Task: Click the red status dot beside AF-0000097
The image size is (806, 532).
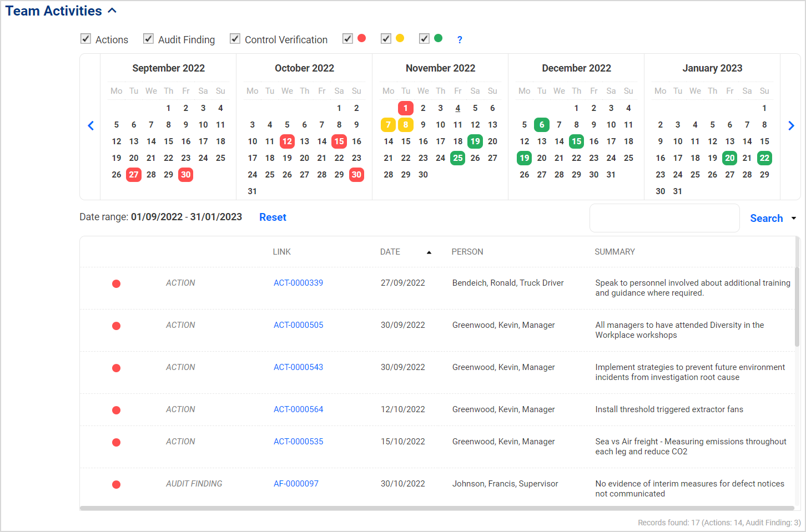Action: point(116,484)
